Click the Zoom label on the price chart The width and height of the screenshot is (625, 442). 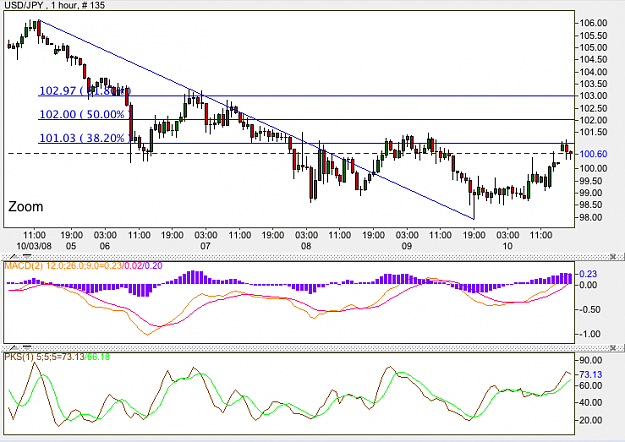click(26, 206)
